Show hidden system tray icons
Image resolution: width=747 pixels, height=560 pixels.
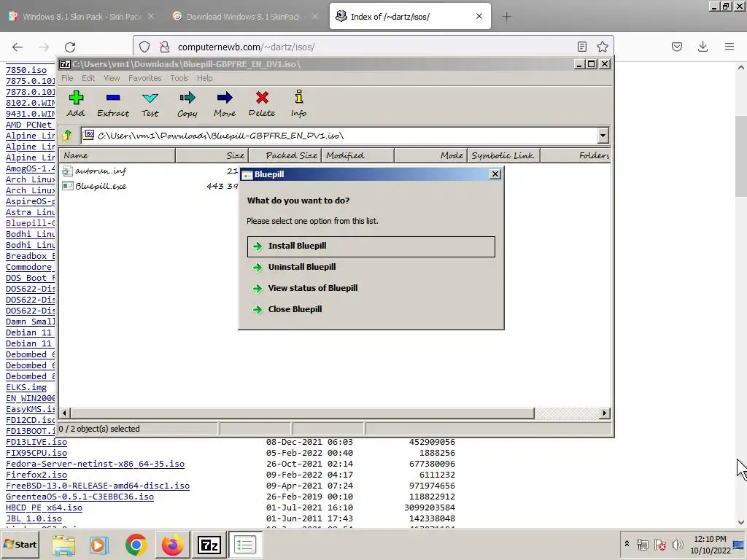(627, 543)
